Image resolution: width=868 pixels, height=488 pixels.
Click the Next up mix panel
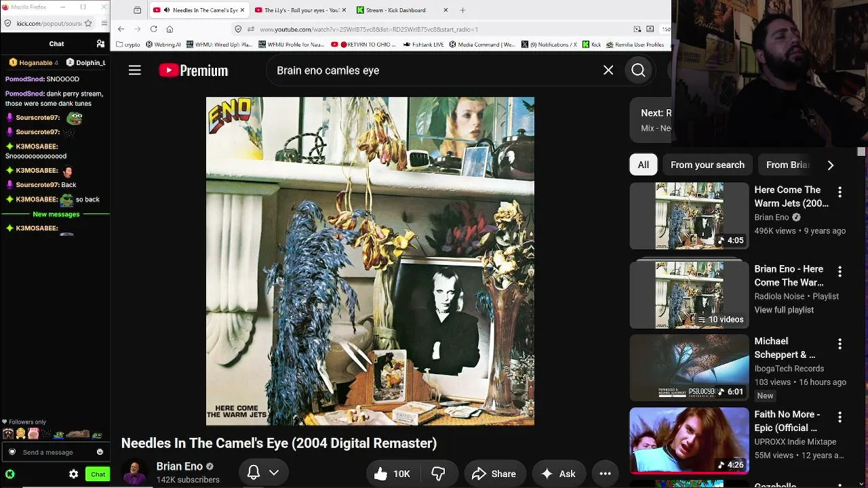pyautogui.click(x=651, y=120)
